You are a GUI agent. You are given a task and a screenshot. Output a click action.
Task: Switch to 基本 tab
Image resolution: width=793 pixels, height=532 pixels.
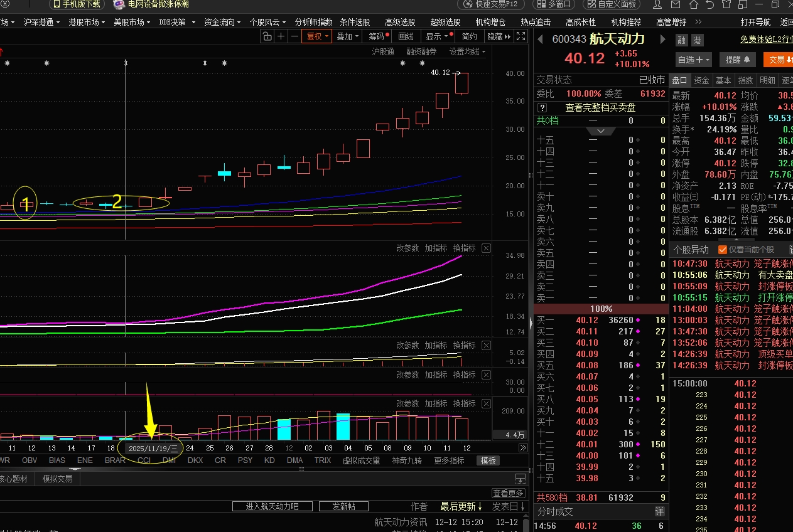pos(723,80)
